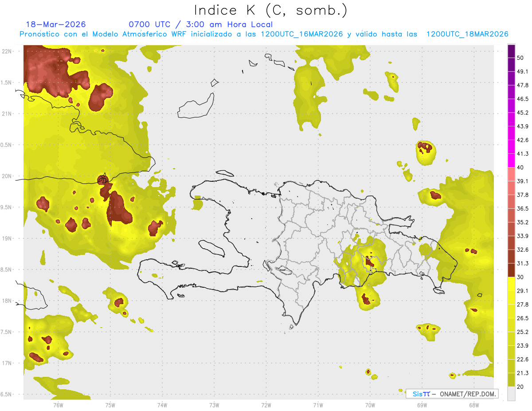The height and width of the screenshot is (411, 532).
Task: Click the '76W' longitude label
Action: pos(58,405)
